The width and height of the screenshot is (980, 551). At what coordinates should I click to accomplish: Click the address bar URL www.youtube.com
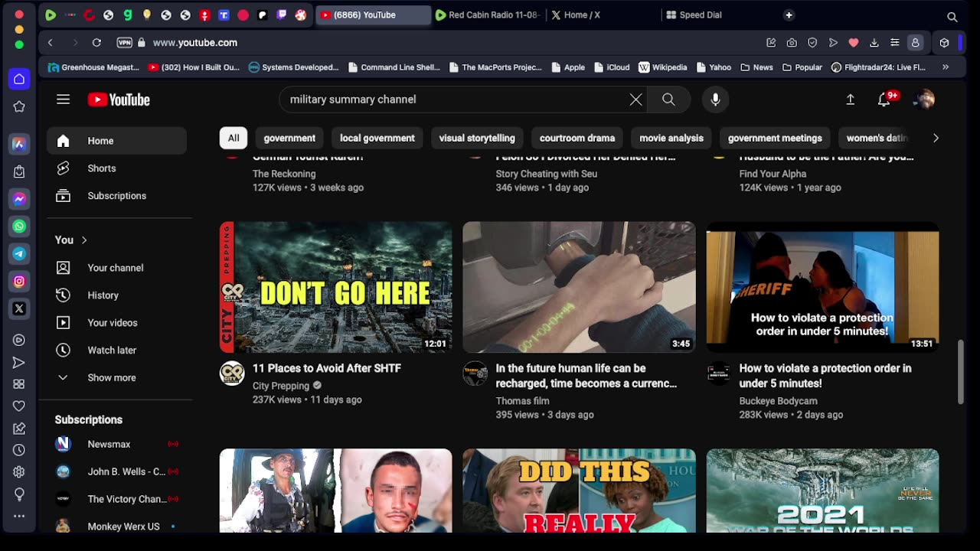195,43
